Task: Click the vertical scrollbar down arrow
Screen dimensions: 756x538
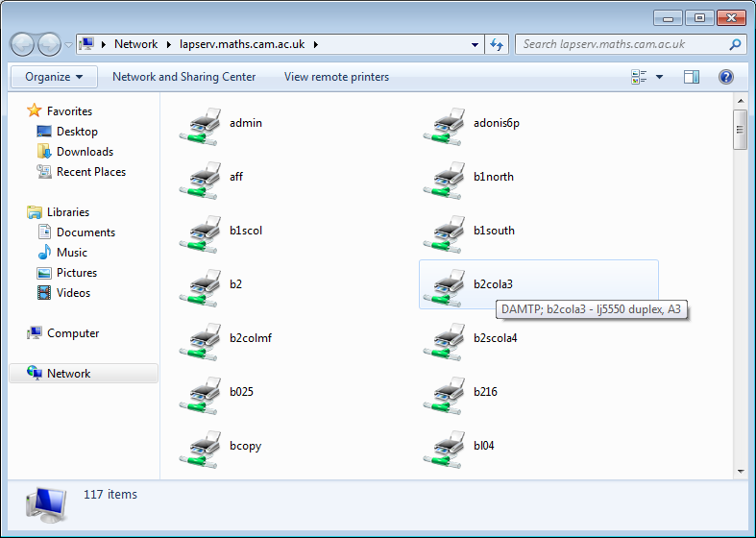Action: [x=740, y=471]
